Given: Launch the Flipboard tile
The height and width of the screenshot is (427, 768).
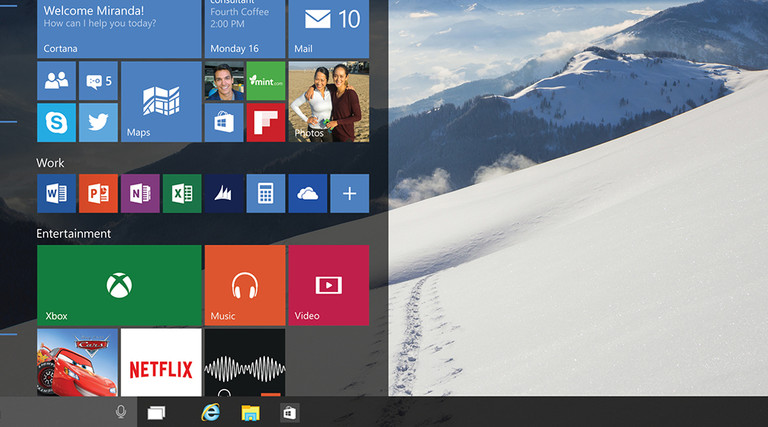Looking at the screenshot, I should [x=266, y=122].
